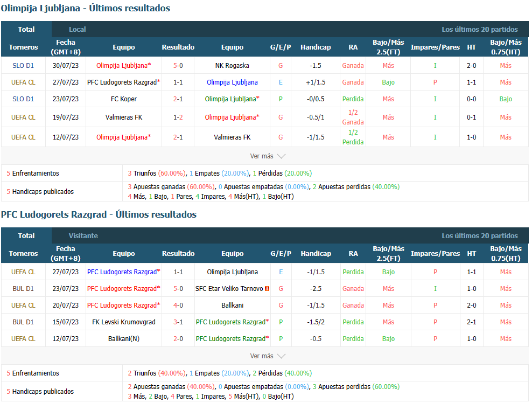Open UEFA CL link dated 20/07/23
The height and width of the screenshot is (403, 532).
[23, 305]
